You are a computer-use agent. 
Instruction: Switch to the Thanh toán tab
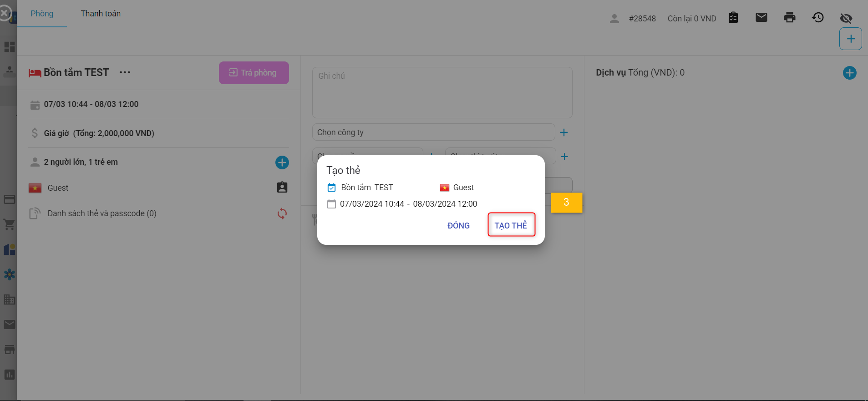point(101,14)
